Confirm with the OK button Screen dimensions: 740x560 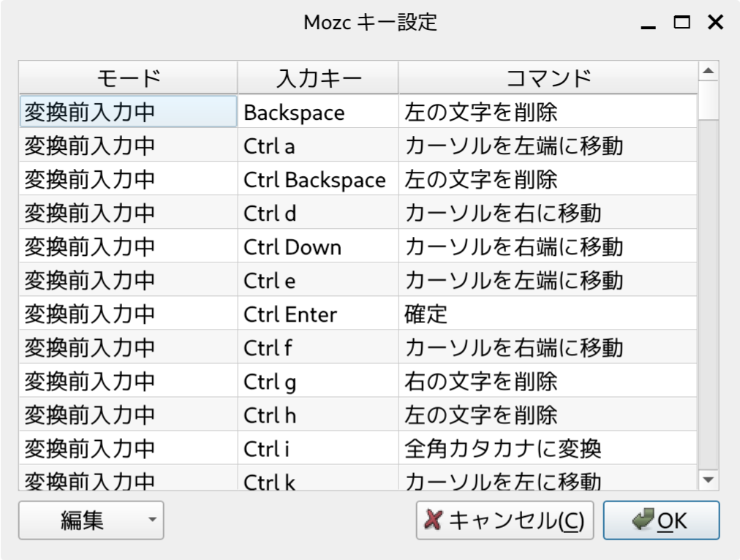pyautogui.click(x=661, y=521)
